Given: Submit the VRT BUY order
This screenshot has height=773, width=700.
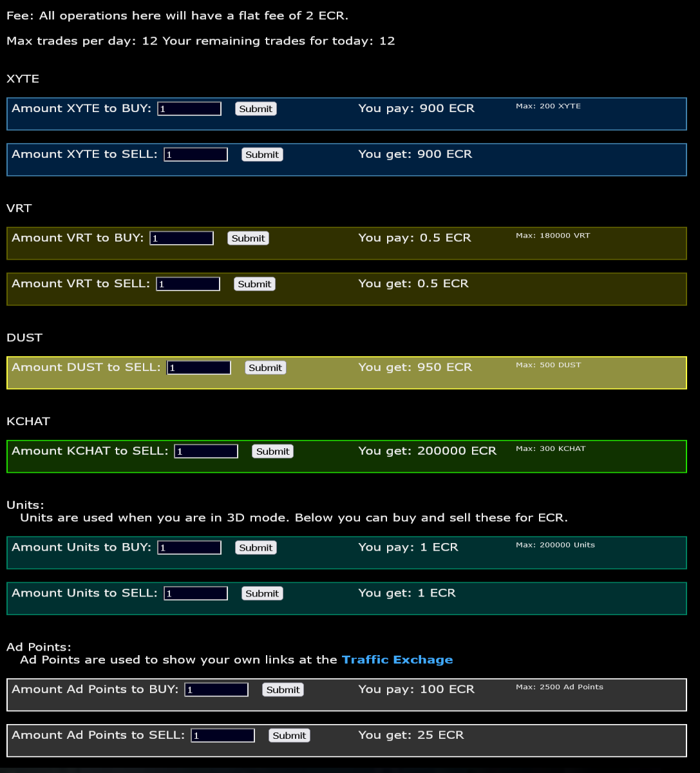Looking at the screenshot, I should (248, 238).
